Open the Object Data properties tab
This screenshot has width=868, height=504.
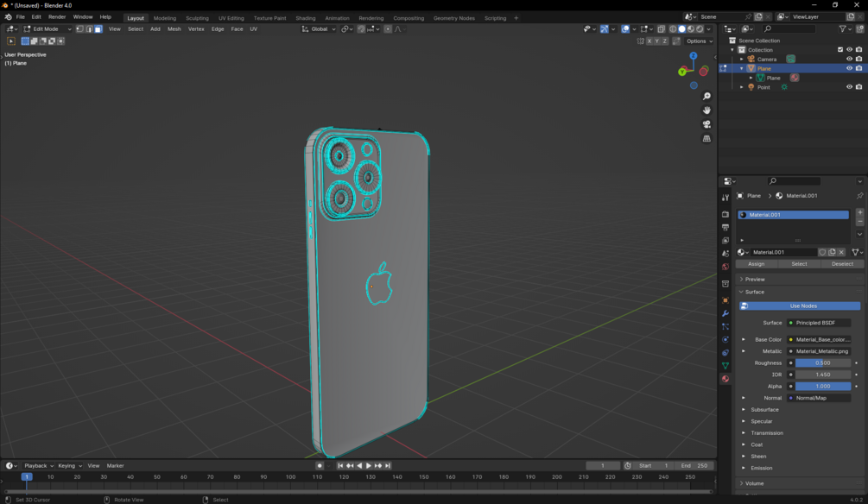coord(725,366)
